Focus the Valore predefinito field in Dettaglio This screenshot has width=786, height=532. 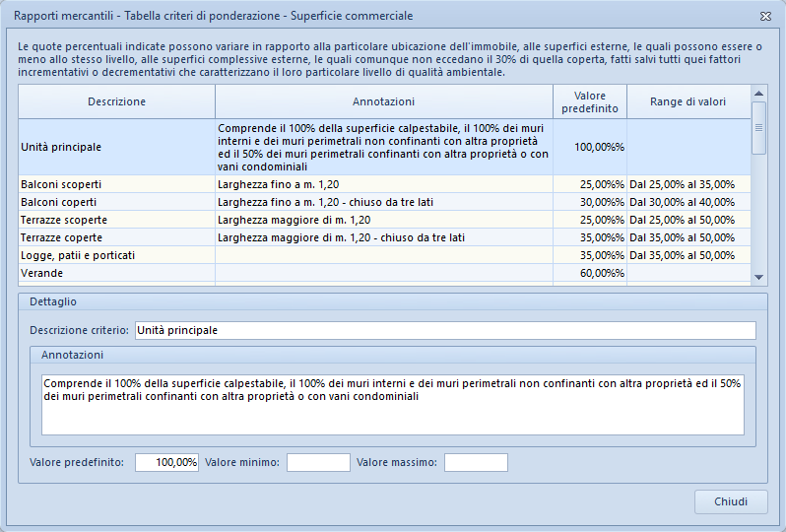click(166, 462)
